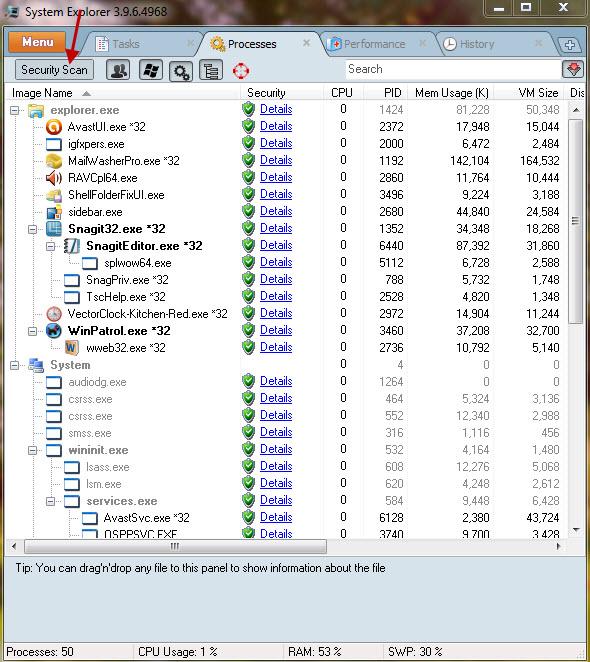Open Details link for AvastSvc.exe

pos(276,517)
